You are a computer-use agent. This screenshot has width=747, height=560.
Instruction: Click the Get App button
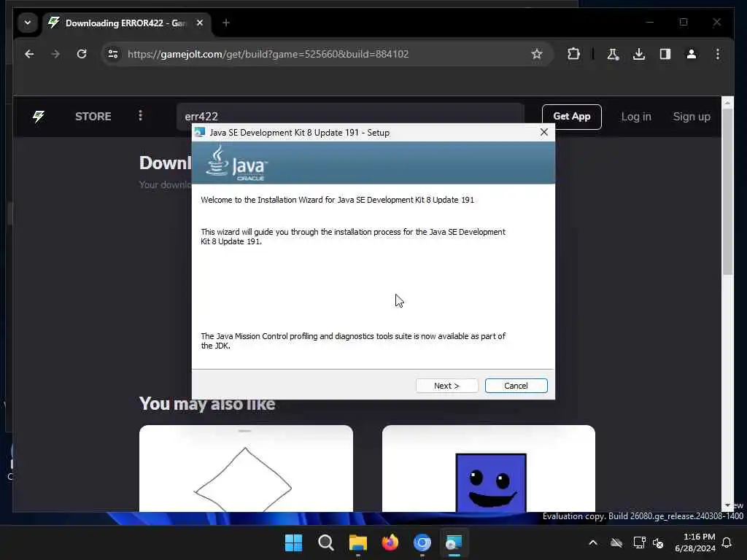click(572, 117)
